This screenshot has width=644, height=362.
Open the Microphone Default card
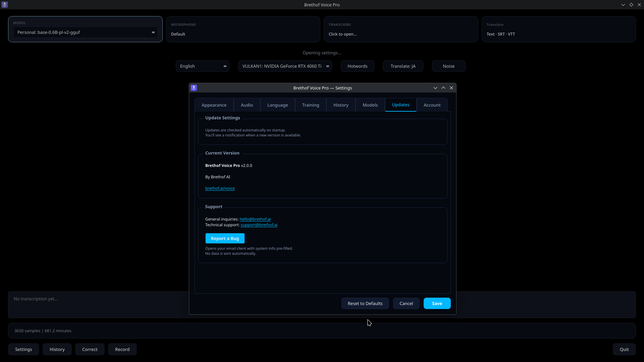[x=243, y=29]
